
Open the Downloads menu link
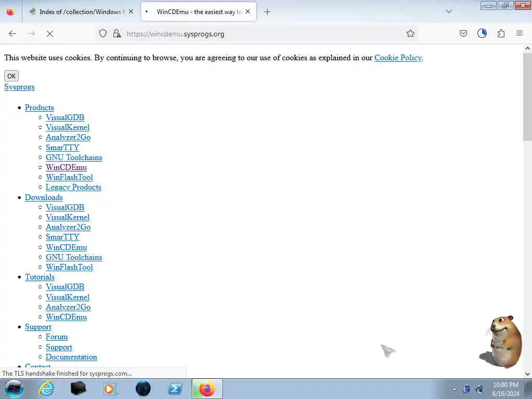click(x=44, y=197)
